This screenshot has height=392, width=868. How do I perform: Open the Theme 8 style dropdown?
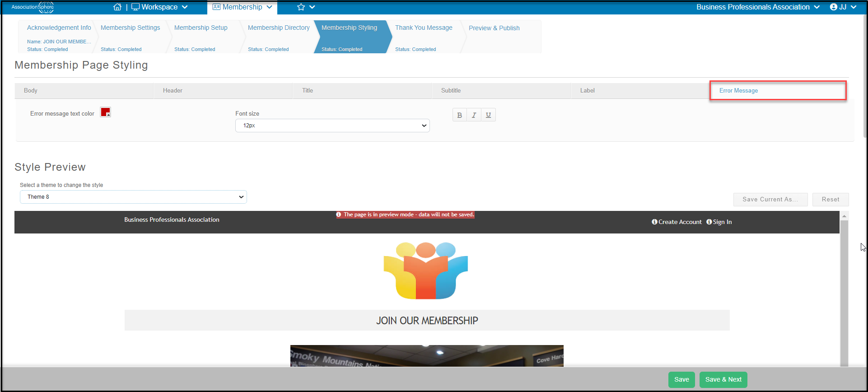[133, 197]
